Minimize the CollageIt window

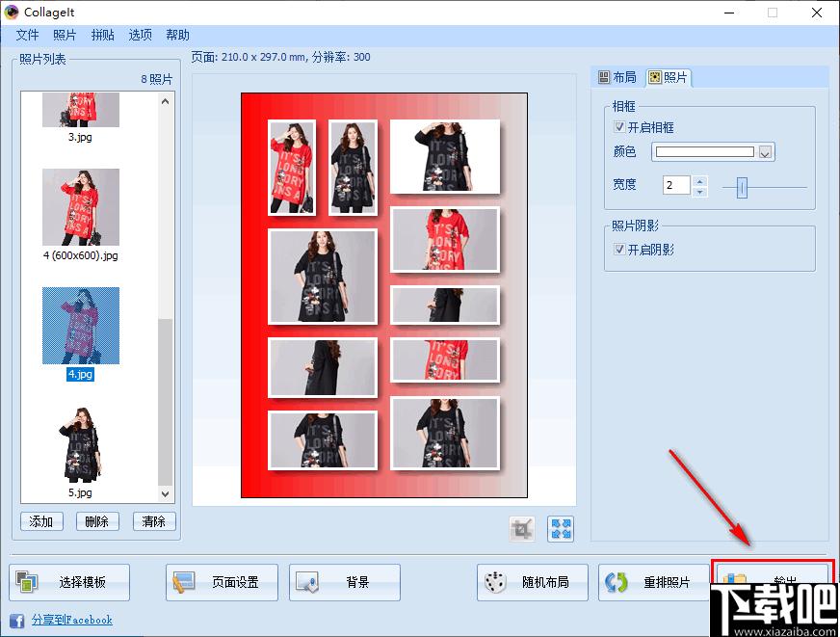729,13
